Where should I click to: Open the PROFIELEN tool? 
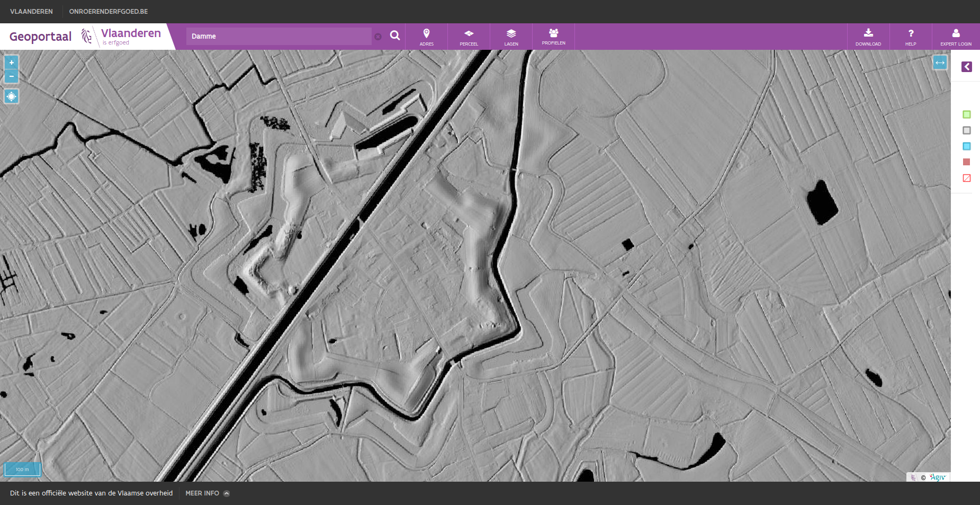[553, 37]
